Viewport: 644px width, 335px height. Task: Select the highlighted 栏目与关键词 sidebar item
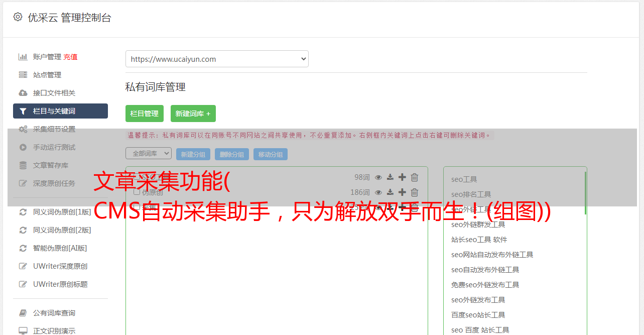pos(60,111)
